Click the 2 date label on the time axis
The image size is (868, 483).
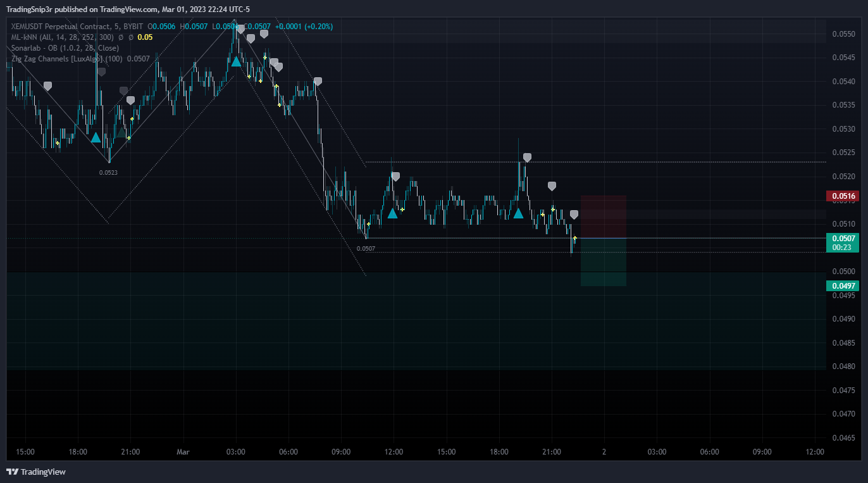[604, 452]
